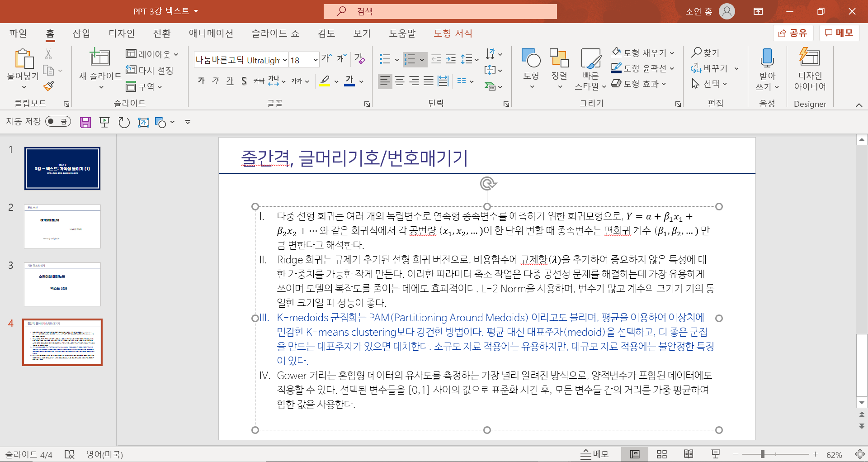This screenshot has height=462, width=868.
Task: Start slide show from status bar
Action: click(716, 454)
